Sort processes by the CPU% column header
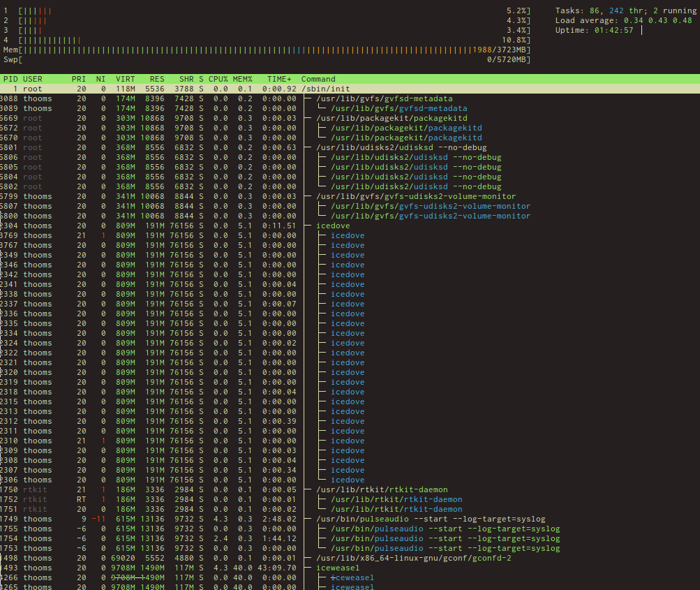The height and width of the screenshot is (590, 700). point(218,79)
